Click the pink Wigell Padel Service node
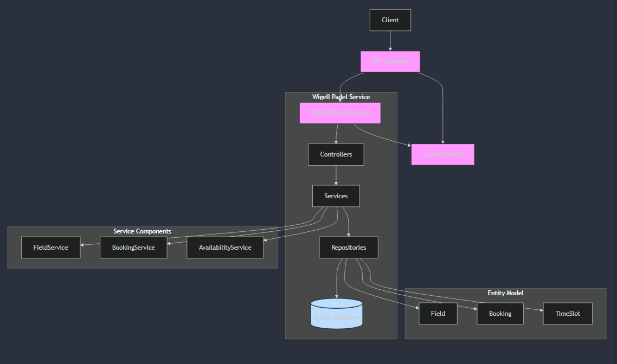This screenshot has height=364, width=617. (340, 113)
